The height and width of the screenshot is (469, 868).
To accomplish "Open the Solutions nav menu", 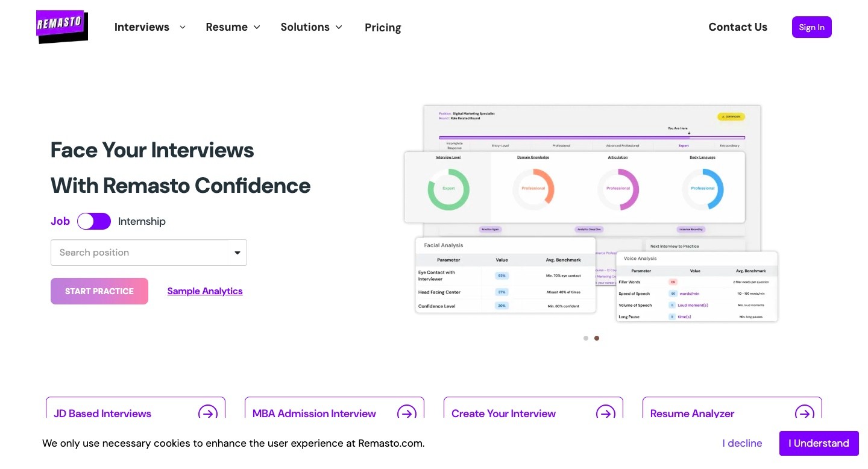I will pyautogui.click(x=305, y=27).
